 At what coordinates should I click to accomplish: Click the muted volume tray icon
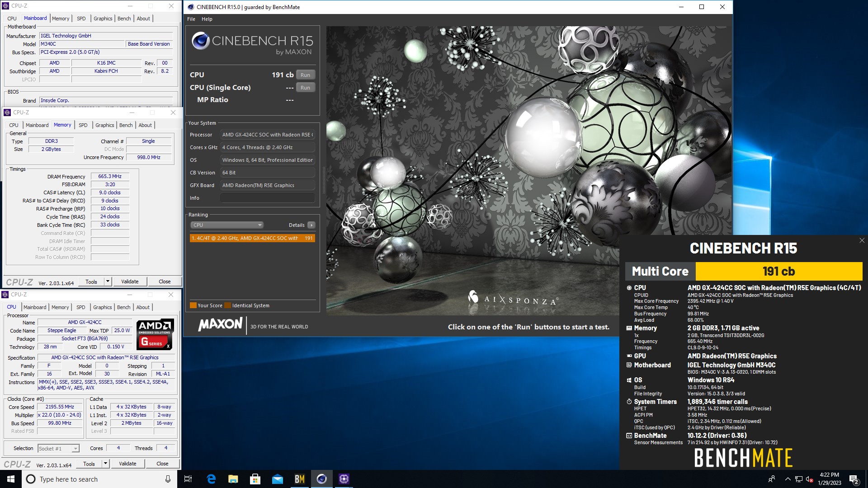point(810,479)
